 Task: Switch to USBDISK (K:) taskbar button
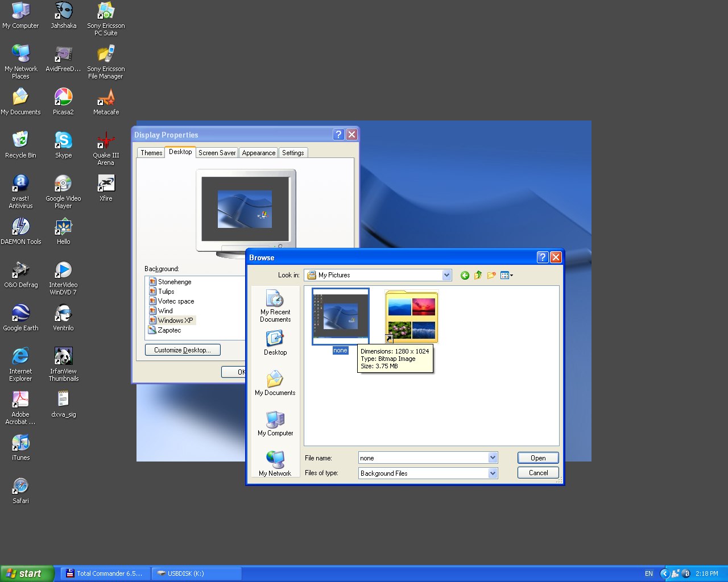tap(196, 573)
